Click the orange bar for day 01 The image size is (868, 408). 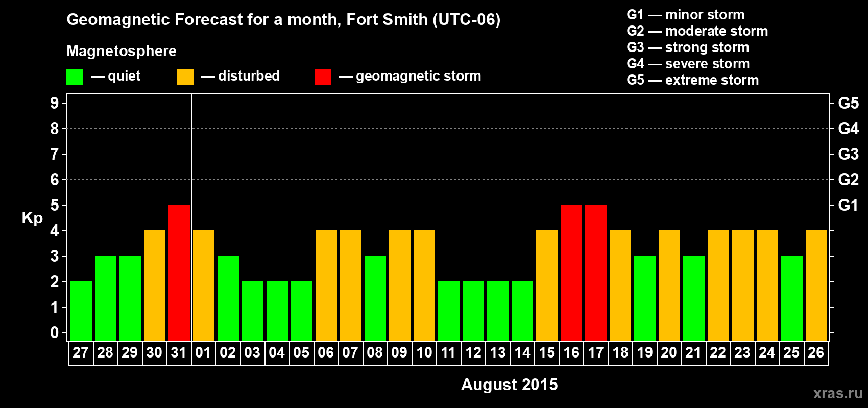pyautogui.click(x=204, y=286)
